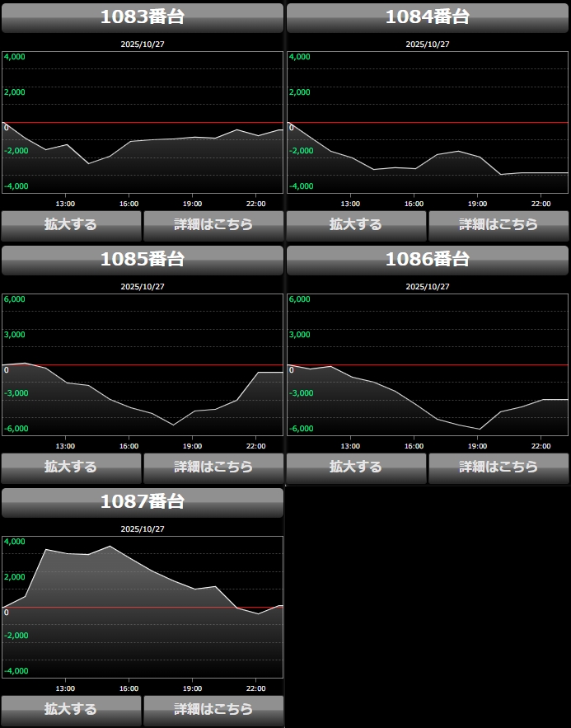Open the 1086番台 graph image

pyautogui.click(x=428, y=364)
